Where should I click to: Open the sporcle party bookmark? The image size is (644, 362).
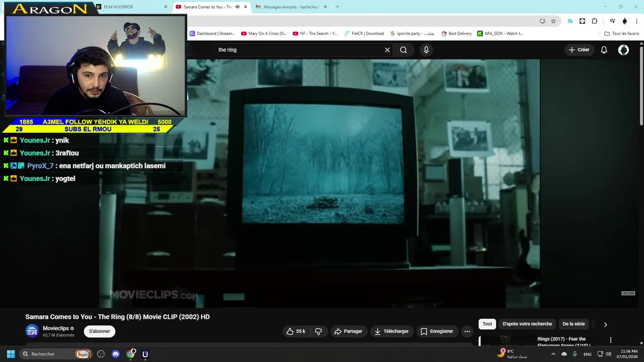pyautogui.click(x=412, y=34)
